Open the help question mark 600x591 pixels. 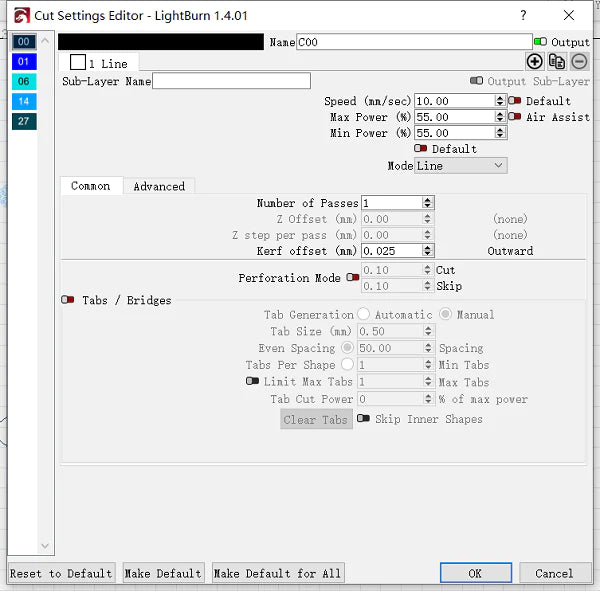523,15
